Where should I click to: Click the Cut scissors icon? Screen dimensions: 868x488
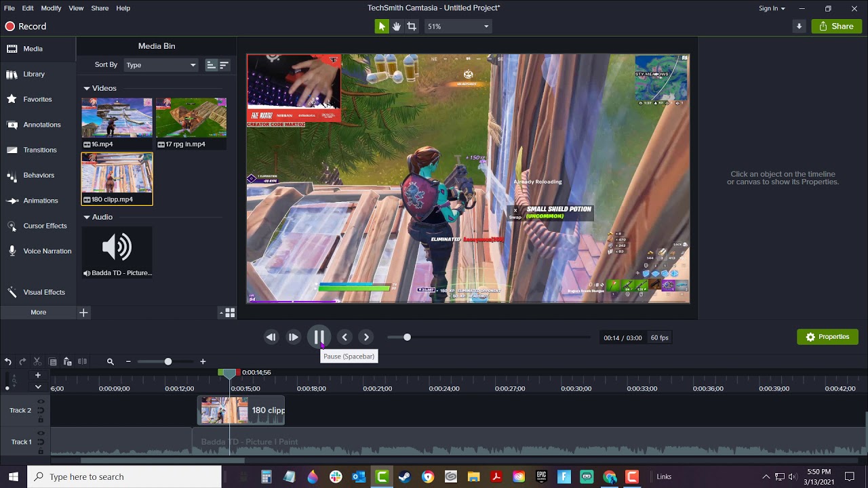tap(37, 362)
